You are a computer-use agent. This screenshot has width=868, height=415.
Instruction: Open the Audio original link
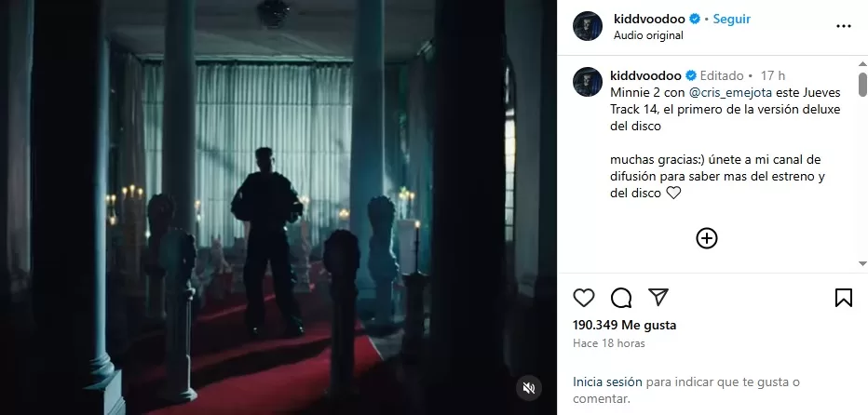point(648,35)
